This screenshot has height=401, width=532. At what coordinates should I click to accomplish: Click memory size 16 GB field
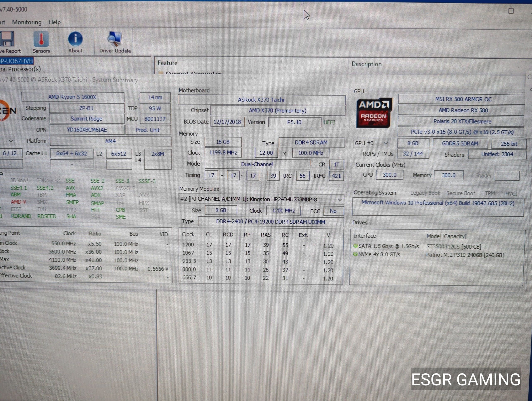click(223, 142)
